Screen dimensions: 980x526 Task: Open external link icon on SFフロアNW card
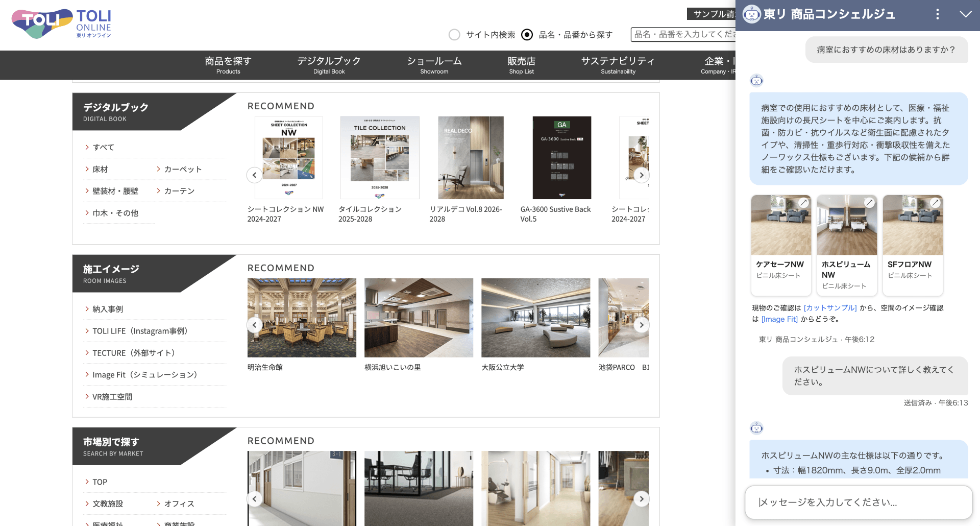[x=935, y=203]
